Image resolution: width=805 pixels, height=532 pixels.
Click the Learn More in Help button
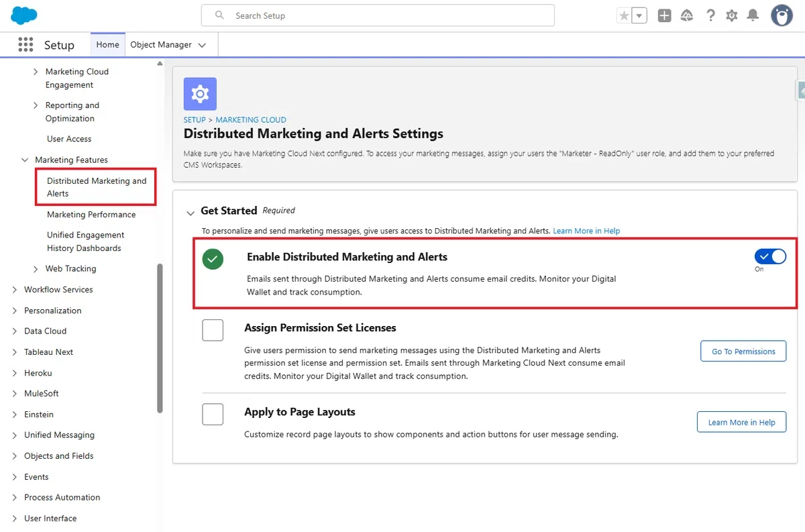pos(741,422)
